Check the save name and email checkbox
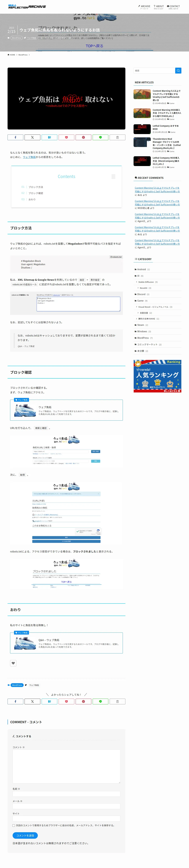 point(14,825)
